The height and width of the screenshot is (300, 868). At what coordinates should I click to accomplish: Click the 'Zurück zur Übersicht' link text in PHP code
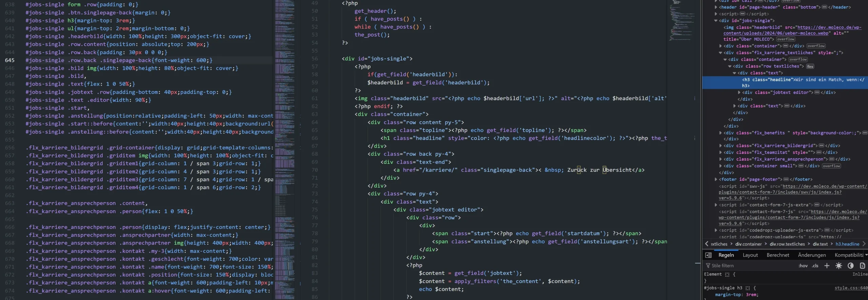[600, 170]
